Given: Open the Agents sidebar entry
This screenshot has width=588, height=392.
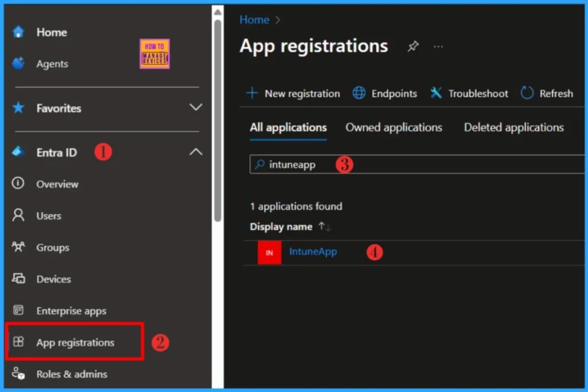Looking at the screenshot, I should tap(52, 64).
